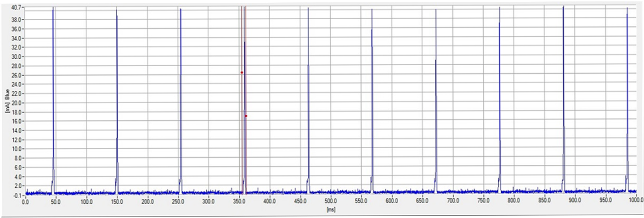644x218 pixels.
Task: Click the [ms] time axis unit label
Action: [330, 210]
